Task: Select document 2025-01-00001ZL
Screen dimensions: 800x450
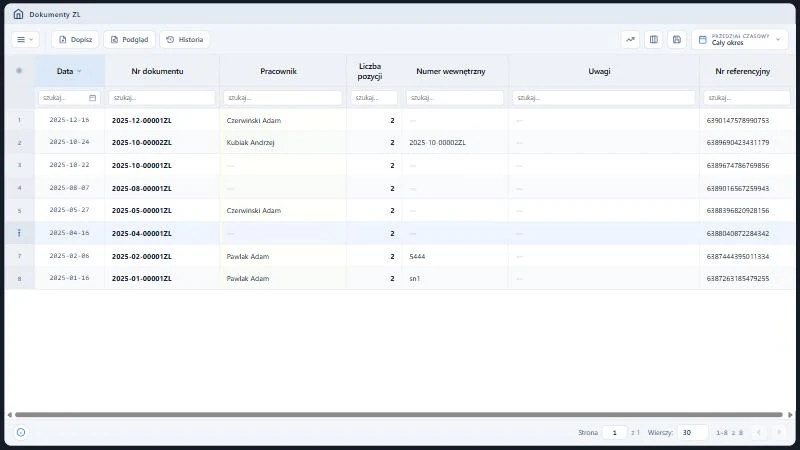Action: 142,279
